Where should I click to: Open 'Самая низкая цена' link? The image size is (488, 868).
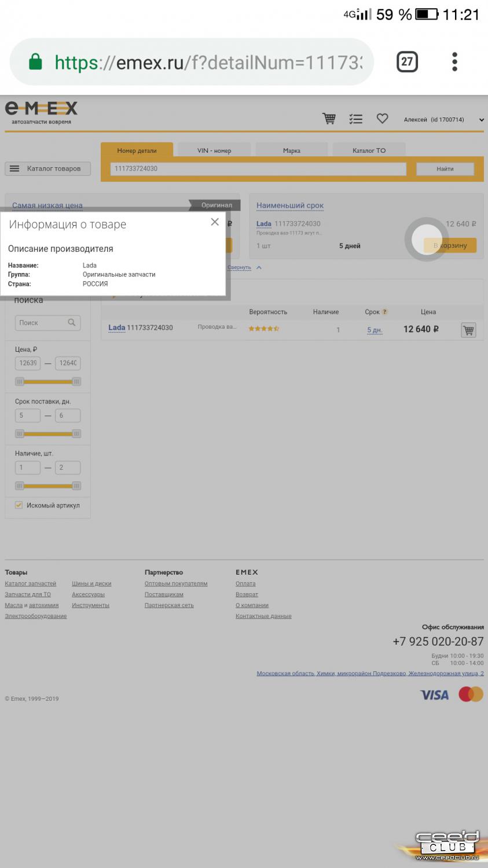47,205
